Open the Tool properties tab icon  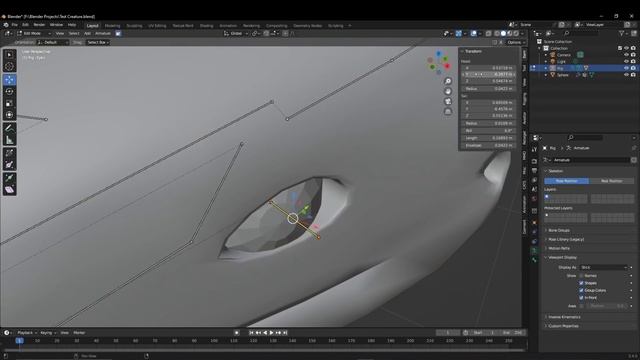pyautogui.click(x=534, y=150)
